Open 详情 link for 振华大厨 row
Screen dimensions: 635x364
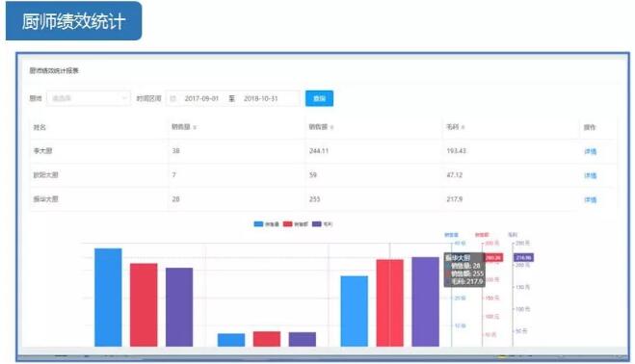coord(590,199)
